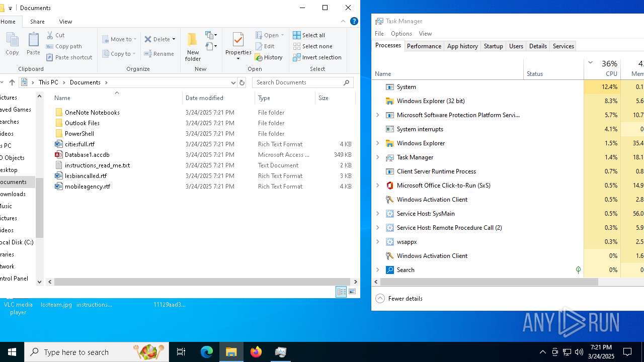
Task: Open Microsoft Edge from the taskbar
Action: pyautogui.click(x=207, y=352)
